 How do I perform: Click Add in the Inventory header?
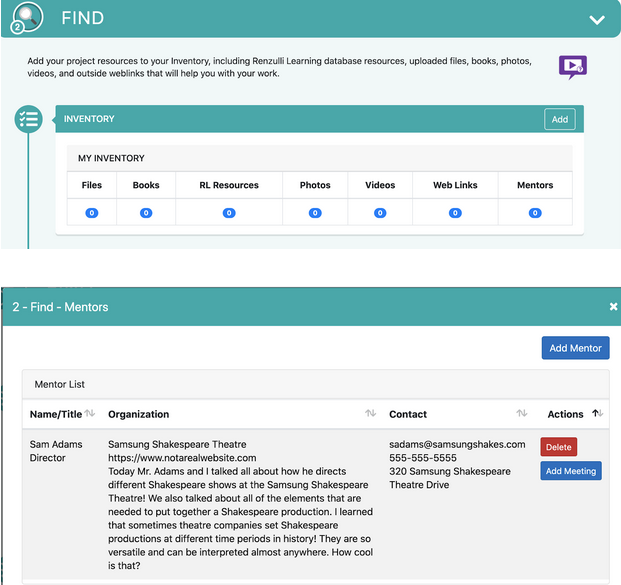click(560, 119)
